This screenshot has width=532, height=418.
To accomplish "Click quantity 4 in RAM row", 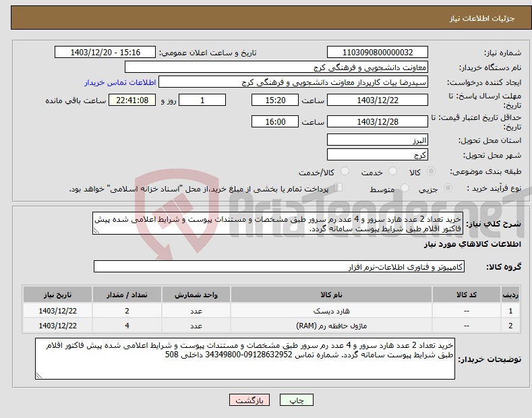I will click(127, 326).
